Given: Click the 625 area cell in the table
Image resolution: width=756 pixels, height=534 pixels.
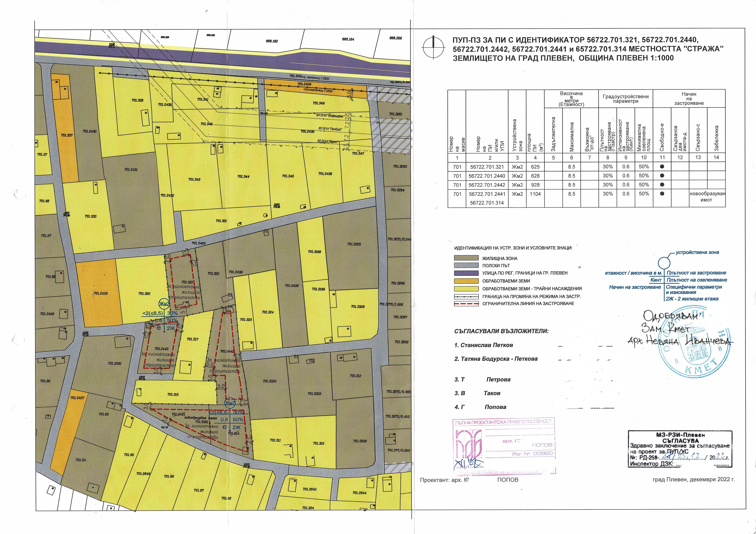Looking at the screenshot, I should click(x=535, y=167).
